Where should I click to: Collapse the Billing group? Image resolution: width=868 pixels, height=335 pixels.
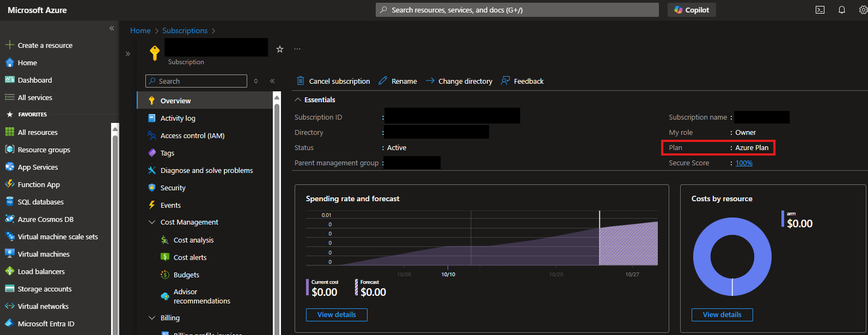click(152, 318)
